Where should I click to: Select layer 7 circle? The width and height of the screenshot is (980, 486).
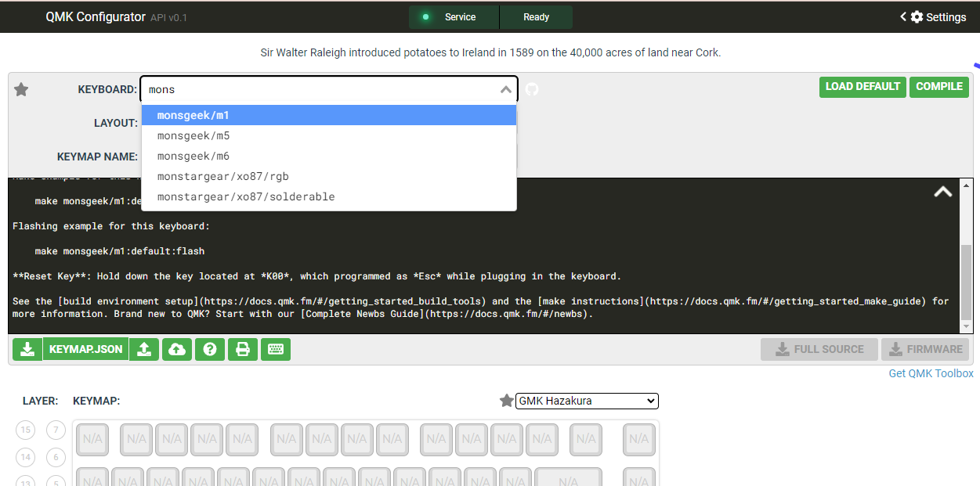click(x=56, y=430)
